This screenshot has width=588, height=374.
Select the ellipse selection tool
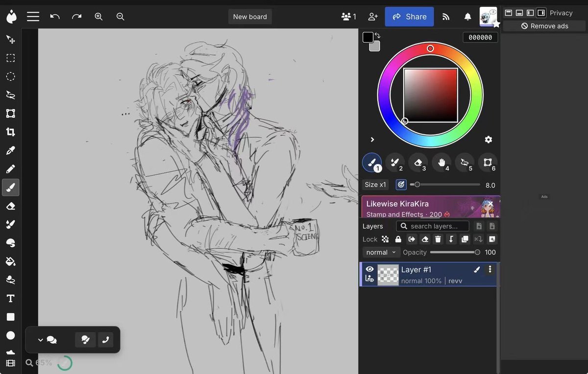click(x=10, y=76)
